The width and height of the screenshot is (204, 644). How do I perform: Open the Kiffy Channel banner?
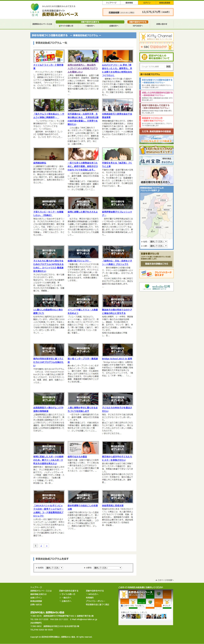click(x=156, y=37)
